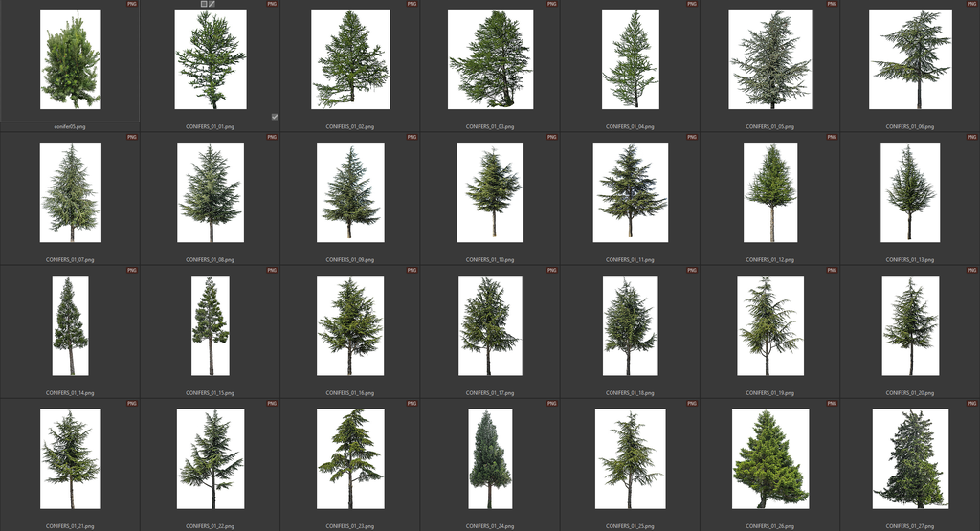980x531 pixels.
Task: Click the square icon above CONIFERS_01_01 thumbnail
Action: (x=204, y=4)
